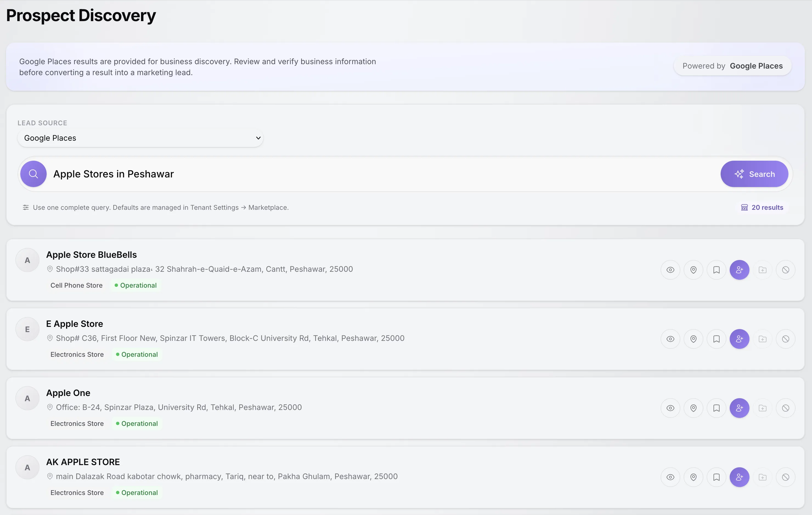The image size is (812, 515).
Task: Add Apple One to a folder
Action: pyautogui.click(x=762, y=408)
